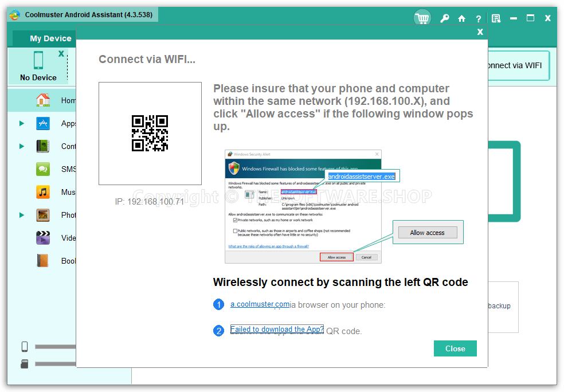The width and height of the screenshot is (564, 392).
Task: Open the Music note icon in sidebar
Action: (x=43, y=192)
